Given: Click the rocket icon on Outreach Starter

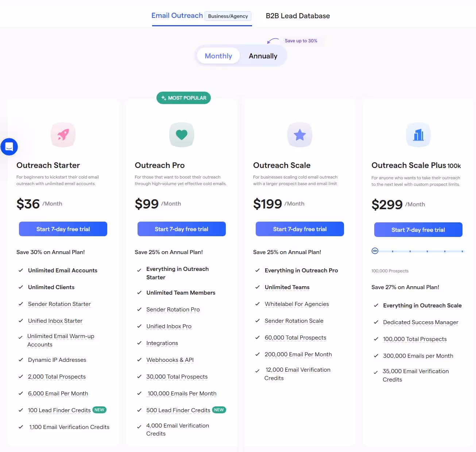Looking at the screenshot, I should tap(63, 134).
